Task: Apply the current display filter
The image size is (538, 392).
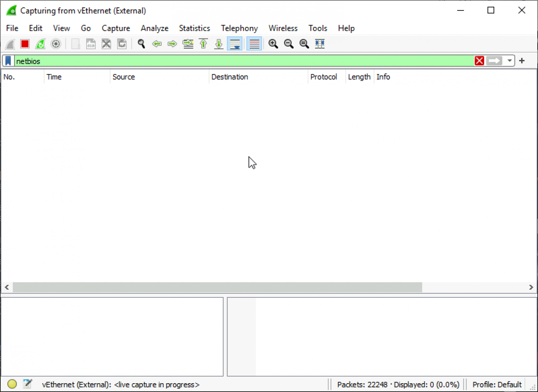Action: pyautogui.click(x=494, y=61)
